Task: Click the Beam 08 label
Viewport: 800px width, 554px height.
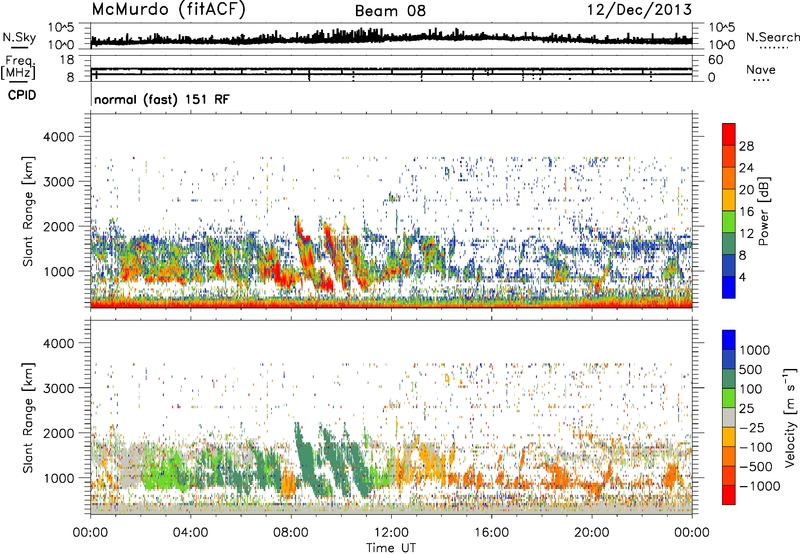Action: 390,11
